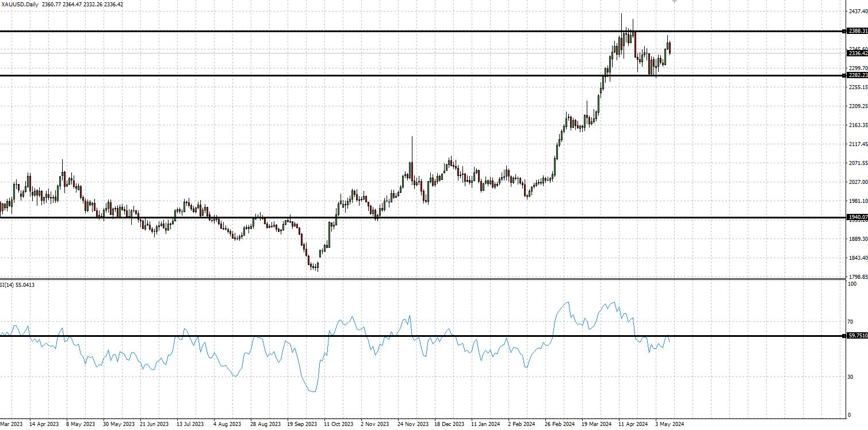This screenshot has height=430, width=868.
Task: Click the 1981.10 price scale value
Action: tap(857, 201)
